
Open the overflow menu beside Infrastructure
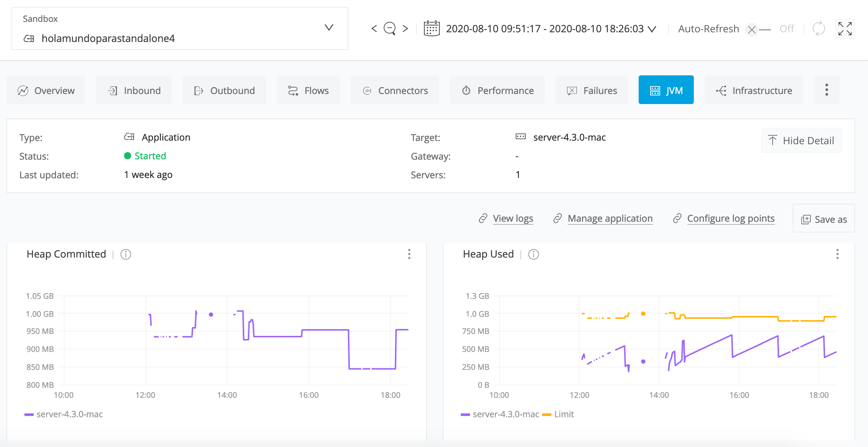tap(826, 90)
